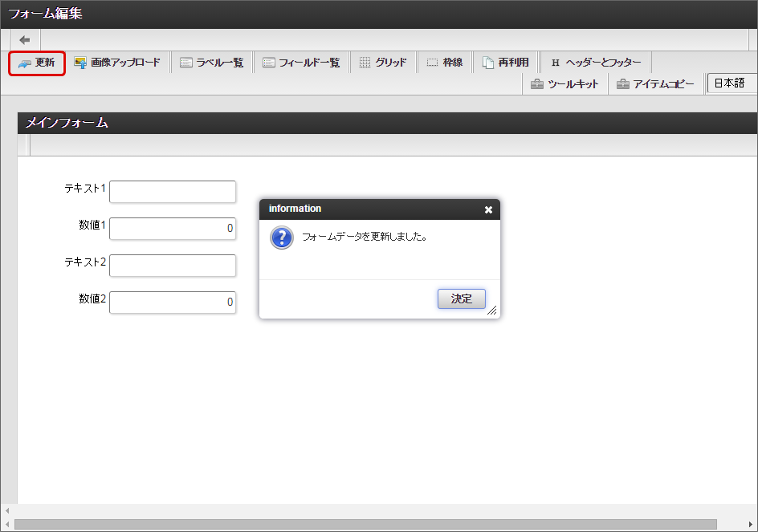Screen dimensions: 758x532
Task: Select the 枠線 border tool
Action: point(444,63)
